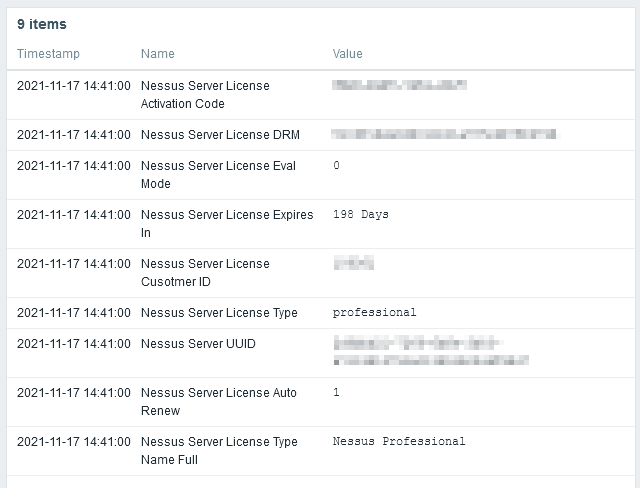Click the timestamp in the License DRM row
640x488 pixels.
pyautogui.click(x=73, y=135)
